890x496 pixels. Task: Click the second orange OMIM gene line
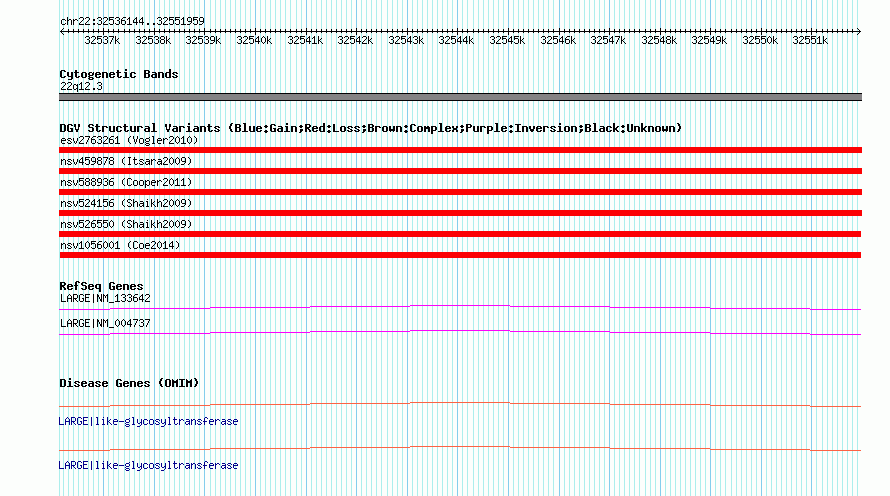460,449
